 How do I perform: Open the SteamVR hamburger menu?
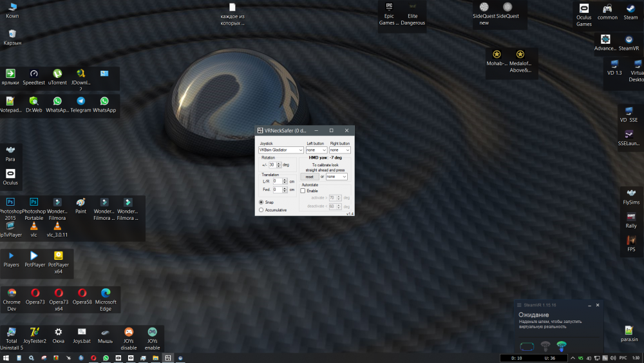[x=519, y=305]
